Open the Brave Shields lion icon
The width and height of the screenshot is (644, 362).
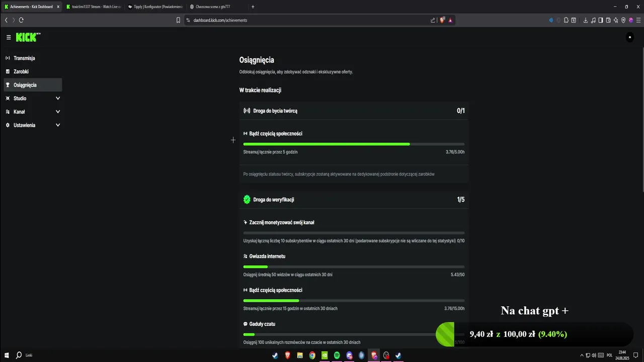[442, 20]
